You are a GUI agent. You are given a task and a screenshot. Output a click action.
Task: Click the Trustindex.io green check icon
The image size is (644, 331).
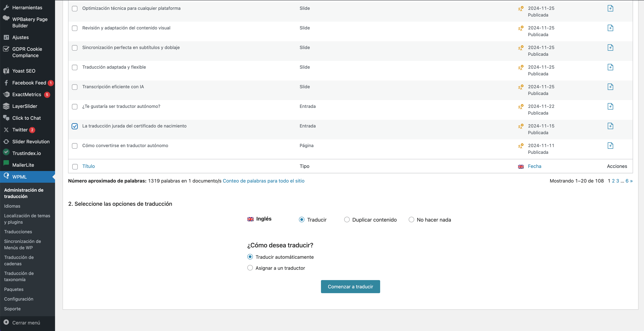6,152
